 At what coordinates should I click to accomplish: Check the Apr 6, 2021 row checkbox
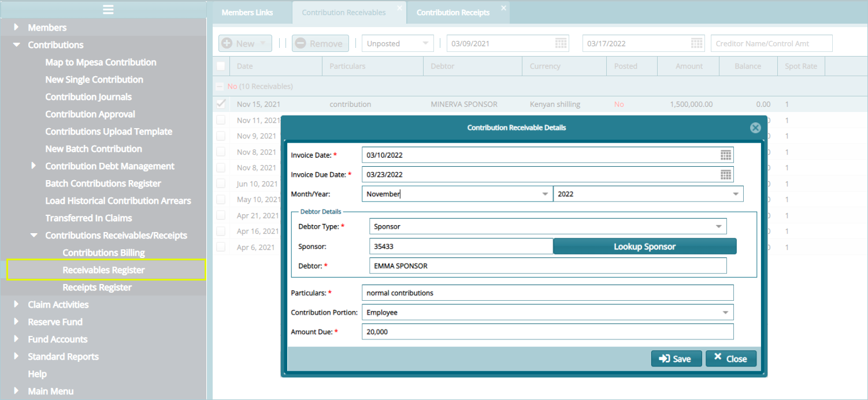(x=221, y=247)
